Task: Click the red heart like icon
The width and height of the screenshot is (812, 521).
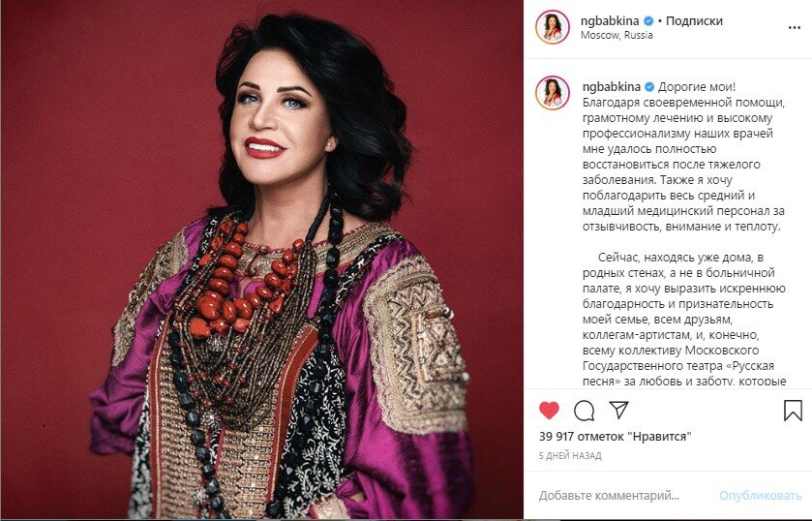Action: (549, 410)
